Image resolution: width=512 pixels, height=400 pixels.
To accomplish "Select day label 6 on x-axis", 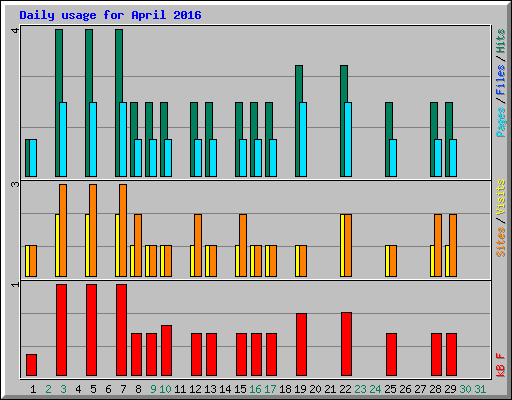I will pos(108,389).
